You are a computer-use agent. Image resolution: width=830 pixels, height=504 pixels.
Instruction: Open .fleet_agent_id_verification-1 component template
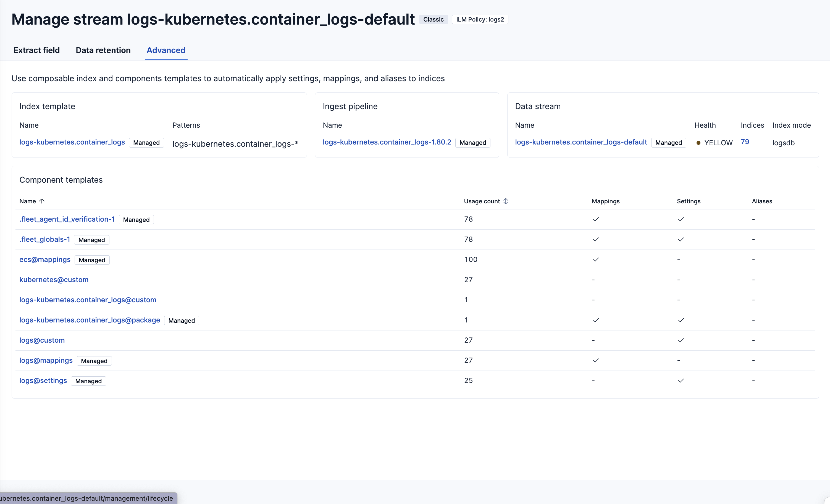click(67, 219)
